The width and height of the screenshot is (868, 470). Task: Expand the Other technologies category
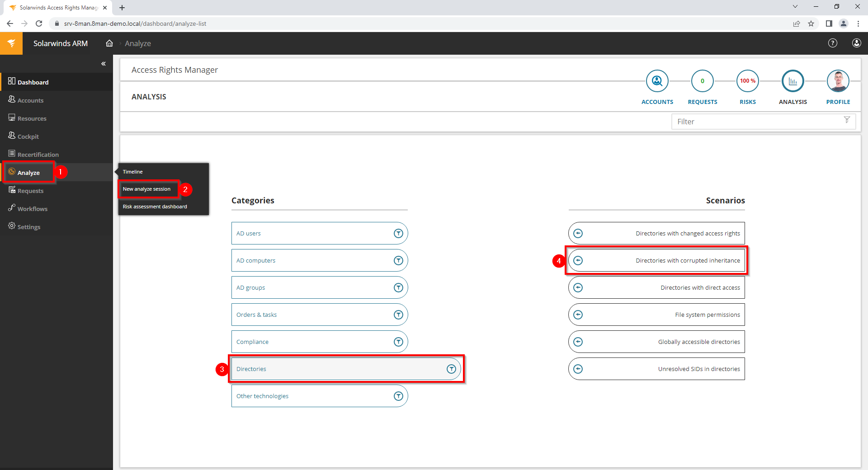[398, 396]
